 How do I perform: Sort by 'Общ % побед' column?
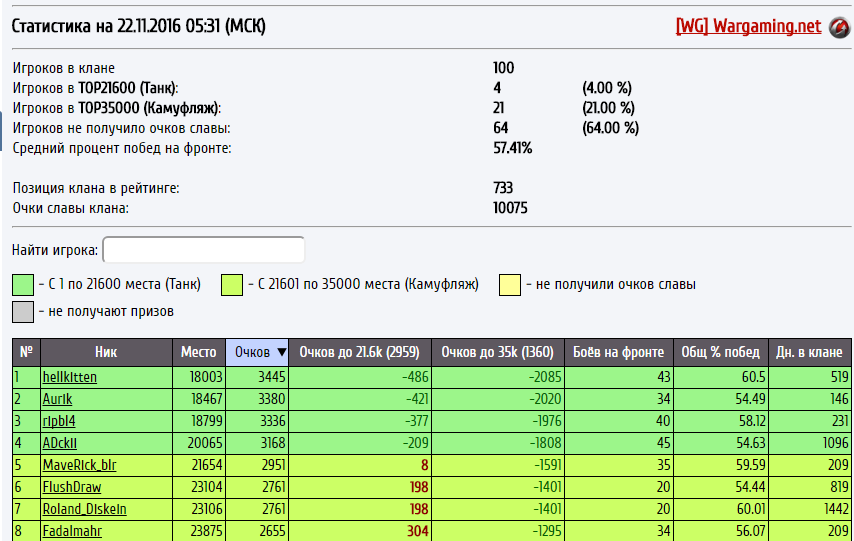(721, 352)
